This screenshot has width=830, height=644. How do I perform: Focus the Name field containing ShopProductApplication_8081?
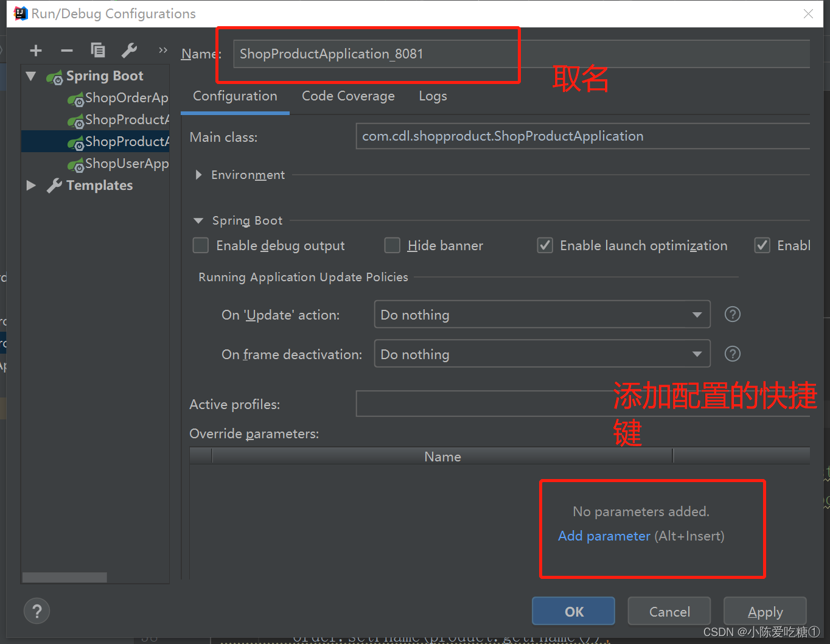point(521,54)
